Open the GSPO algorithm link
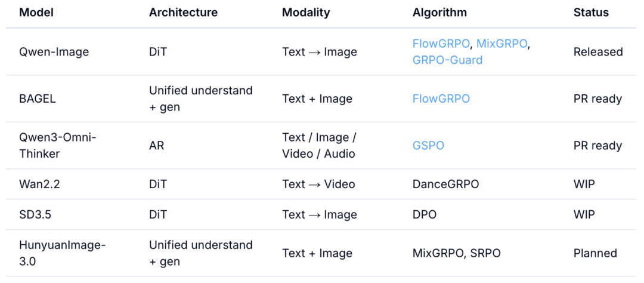Screen dimensions: 644x283 tap(428, 146)
